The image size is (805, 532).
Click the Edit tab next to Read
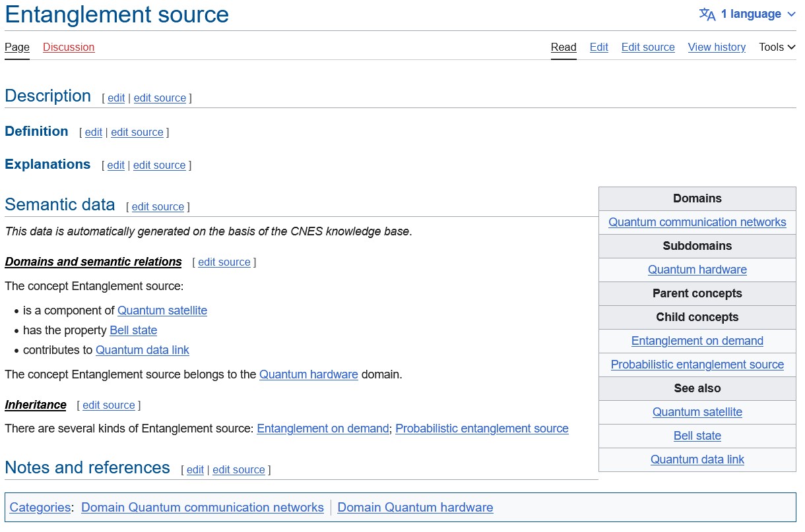coord(598,47)
